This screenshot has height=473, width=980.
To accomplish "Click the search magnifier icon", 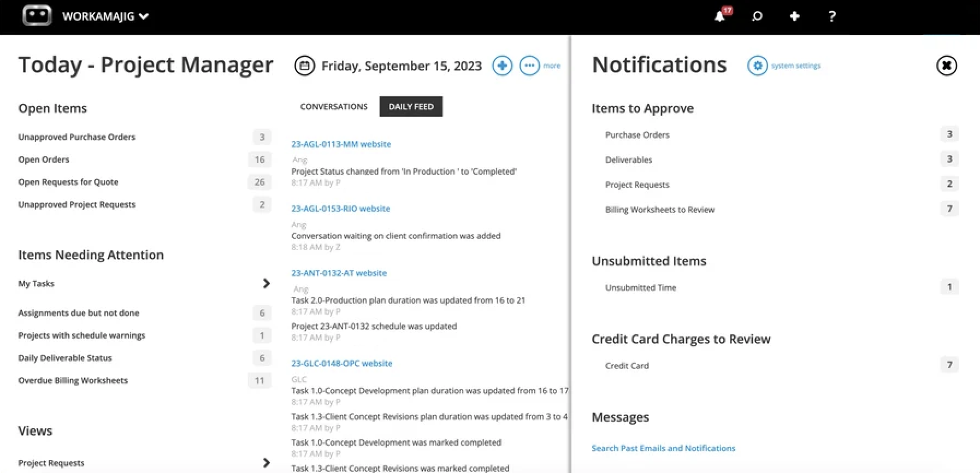I will tap(757, 16).
